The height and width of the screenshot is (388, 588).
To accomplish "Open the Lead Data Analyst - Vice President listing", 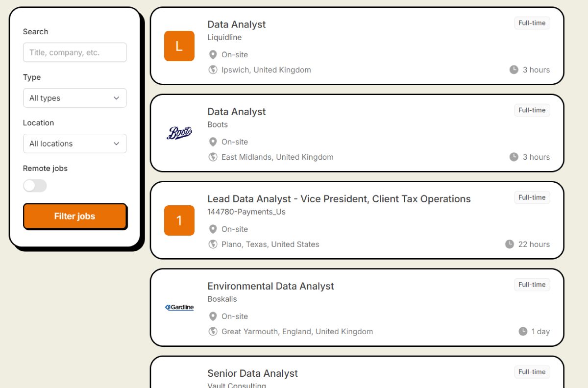I will coord(339,199).
